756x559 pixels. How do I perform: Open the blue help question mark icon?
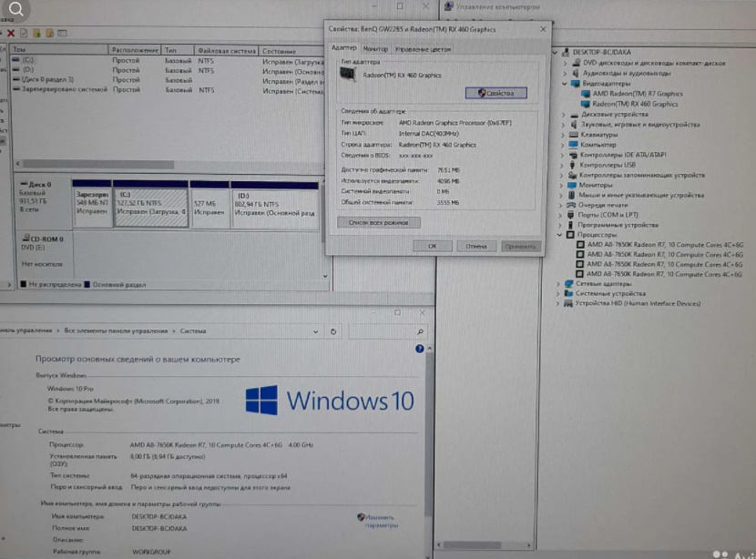point(420,349)
